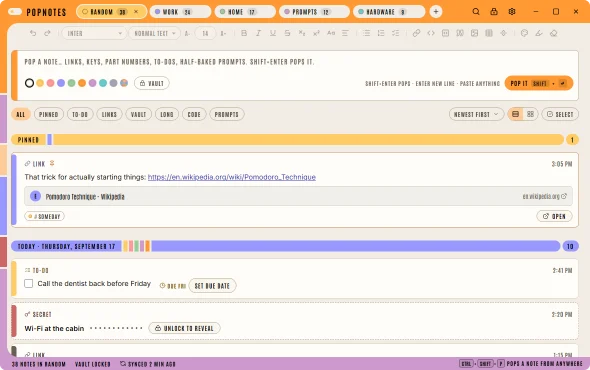Image resolution: width=590 pixels, height=370 pixels.
Task: Filter notes by Prompts chip
Action: [227, 114]
